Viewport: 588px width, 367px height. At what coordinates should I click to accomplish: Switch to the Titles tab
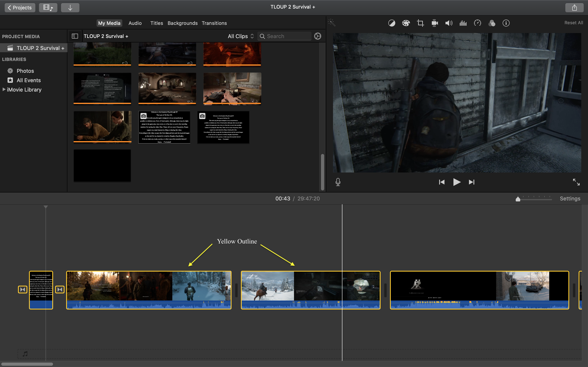(156, 23)
